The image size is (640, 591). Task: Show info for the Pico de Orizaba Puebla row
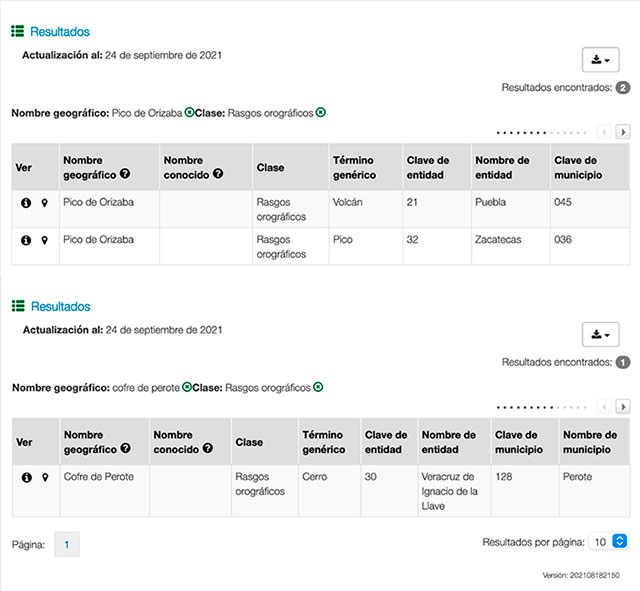[x=25, y=202]
